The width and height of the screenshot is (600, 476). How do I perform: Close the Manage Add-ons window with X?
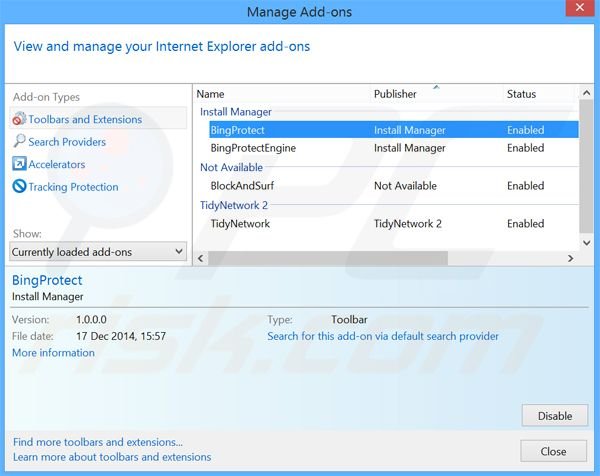click(580, 7)
